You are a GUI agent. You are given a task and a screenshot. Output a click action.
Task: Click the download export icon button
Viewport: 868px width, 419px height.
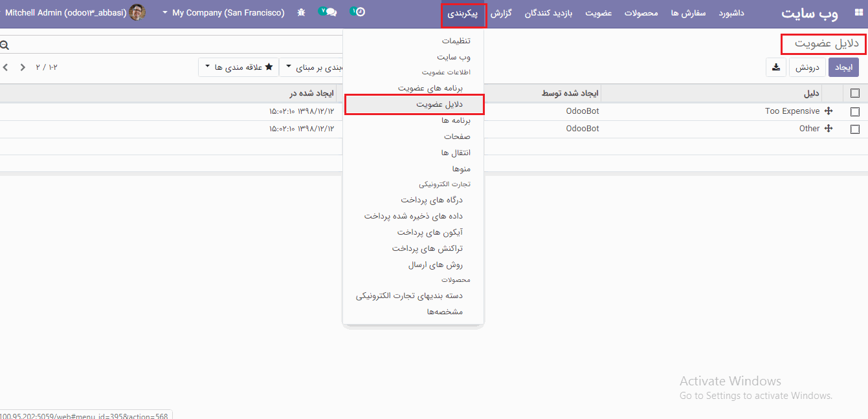coord(775,67)
